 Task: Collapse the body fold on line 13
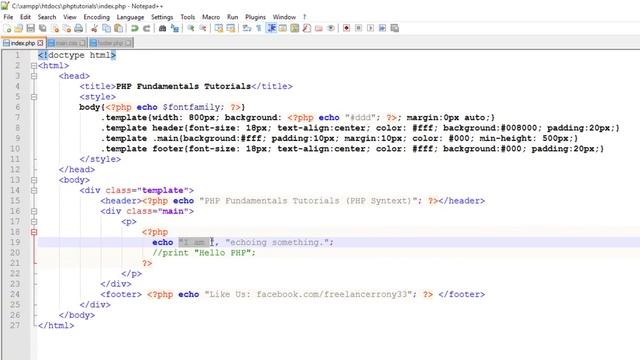(x=34, y=180)
